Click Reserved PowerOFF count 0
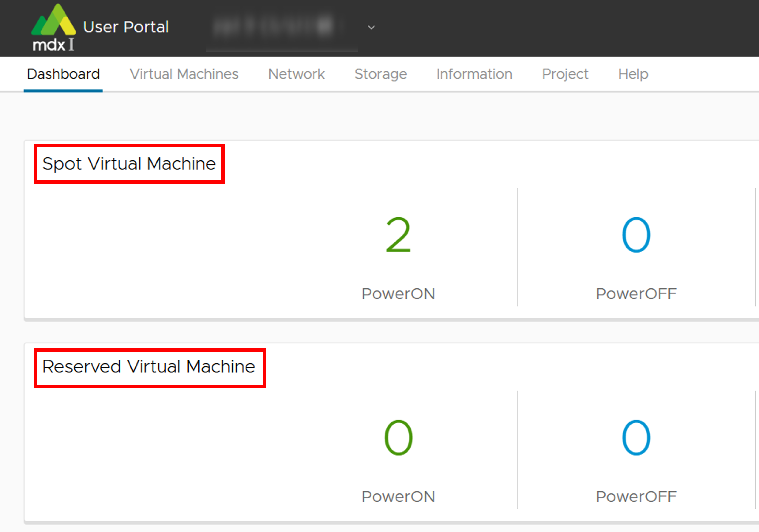Viewport: 759px width, 532px height. [x=636, y=438]
